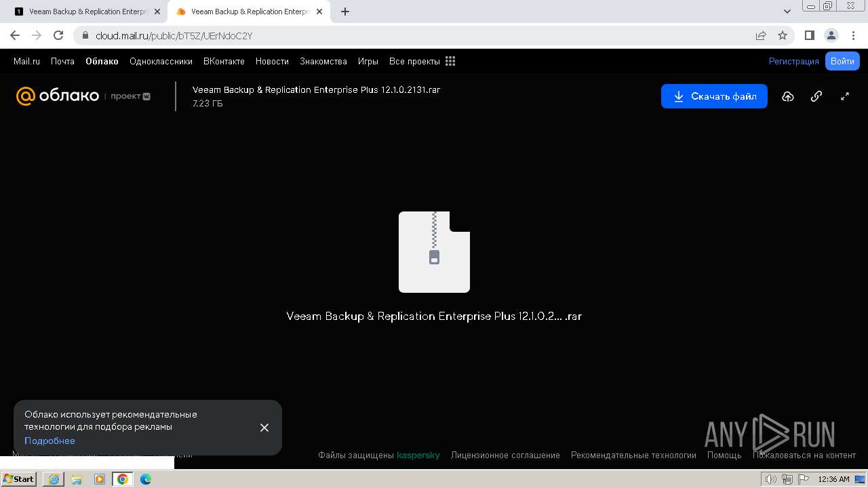Click file name title in header
Screen dimensions: 868x488
coord(316,89)
